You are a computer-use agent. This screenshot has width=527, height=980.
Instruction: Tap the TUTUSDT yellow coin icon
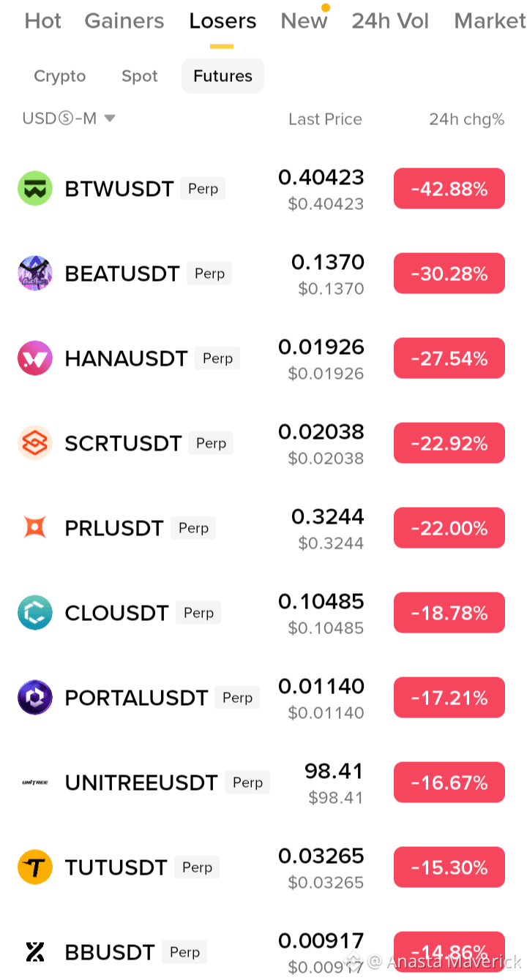pos(35,867)
